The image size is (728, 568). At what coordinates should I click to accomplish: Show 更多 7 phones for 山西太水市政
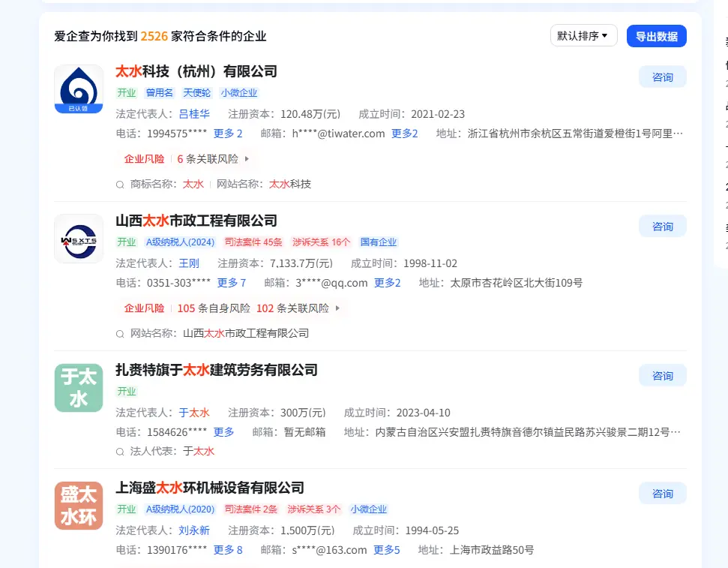tap(232, 283)
